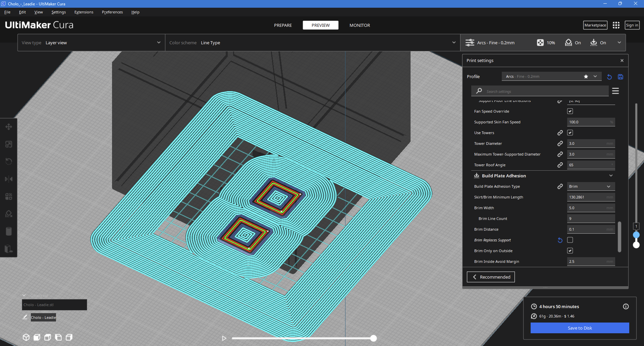Toggle Use Towers checkbox

[x=570, y=133]
